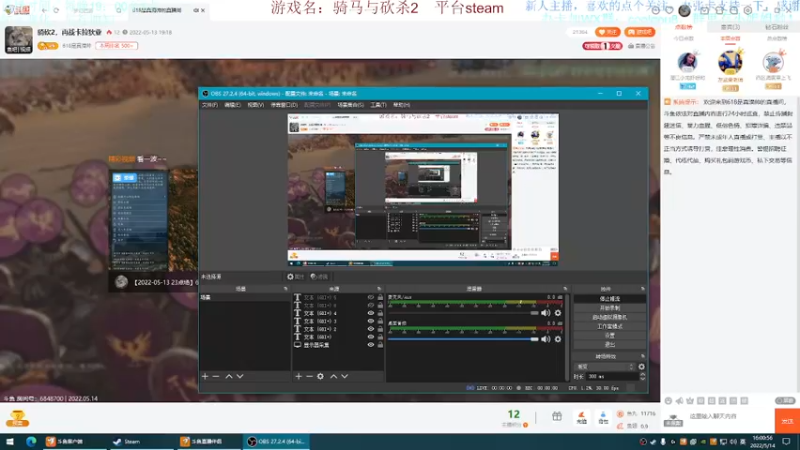The image size is (800, 450).
Task: Pop out the 控件 dock panel
Action: pyautogui.click(x=642, y=289)
